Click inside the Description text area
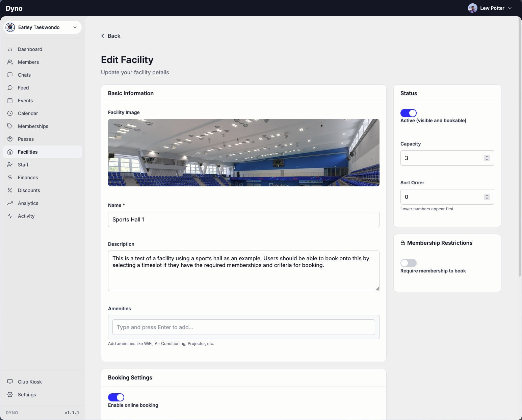 [x=244, y=271]
